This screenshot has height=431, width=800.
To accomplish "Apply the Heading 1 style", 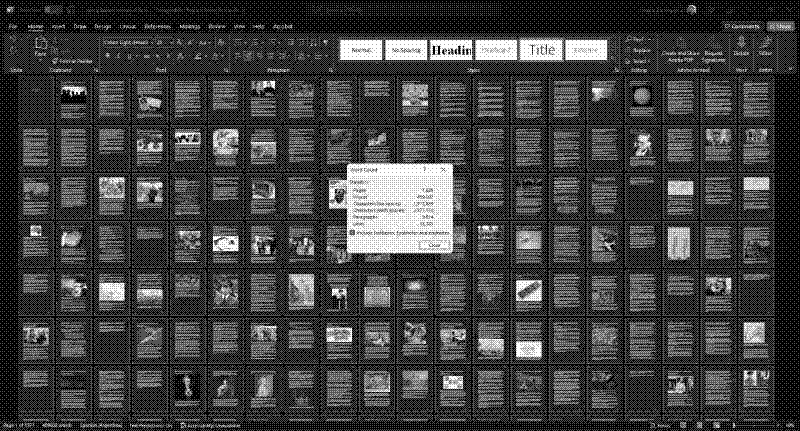I will (451, 50).
